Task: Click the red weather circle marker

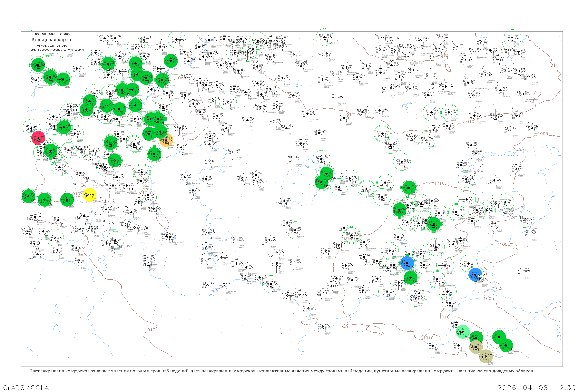Action: click(x=38, y=138)
